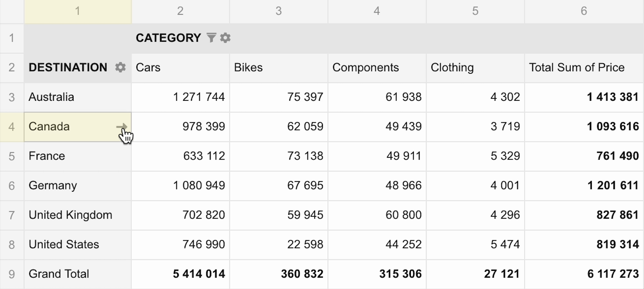Click the Grand Total row label

coord(59,274)
